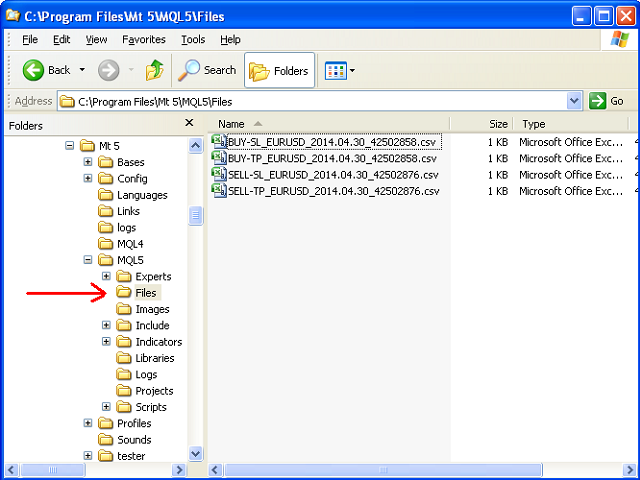Expand the Profiles folder node

[88, 423]
